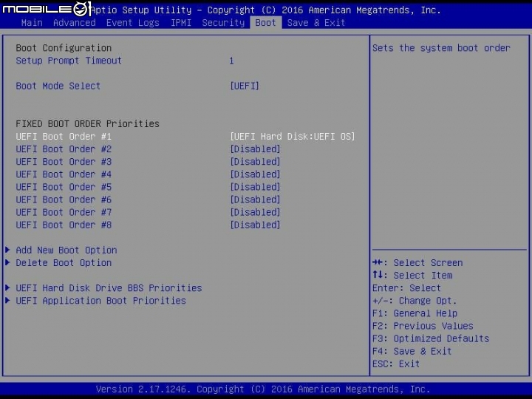This screenshot has height=399, width=532.
Task: Open the [UEFI] boot mode dropdown
Action: pyautogui.click(x=245, y=86)
